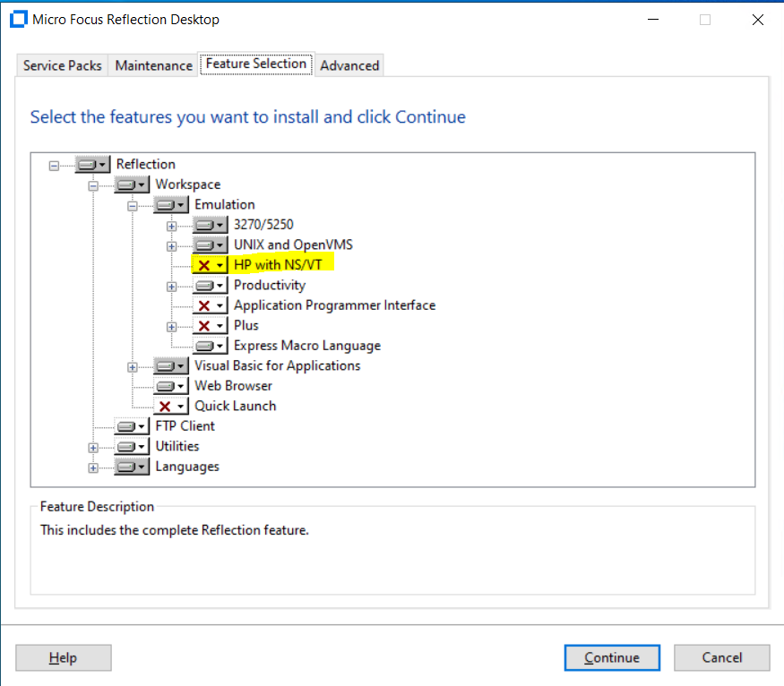Select the Productivity tree item label
784x686 pixels.
point(269,286)
